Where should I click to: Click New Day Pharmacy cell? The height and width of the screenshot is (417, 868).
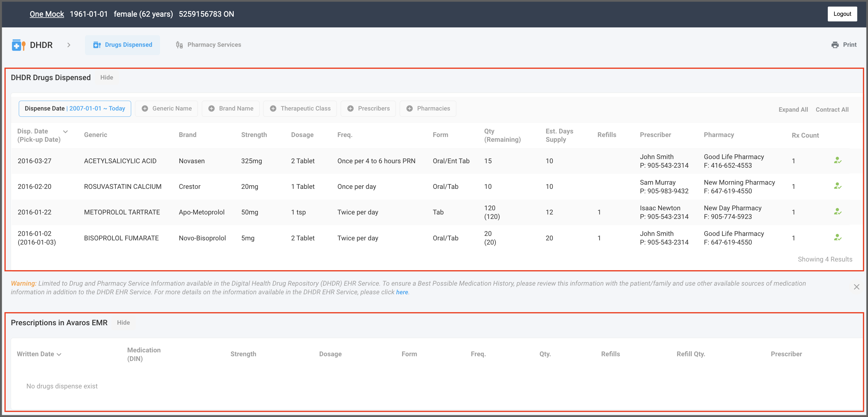pyautogui.click(x=733, y=212)
